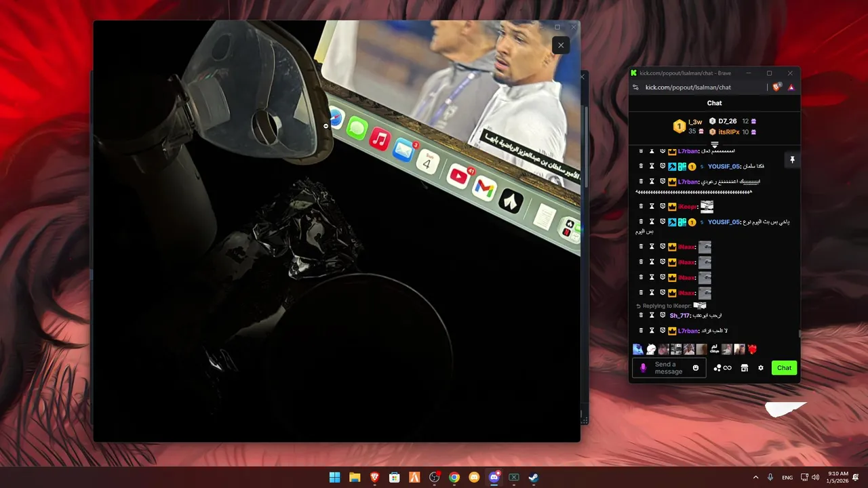This screenshot has width=868, height=488.
Task: Click voice microphone icon in message box
Action: (643, 368)
